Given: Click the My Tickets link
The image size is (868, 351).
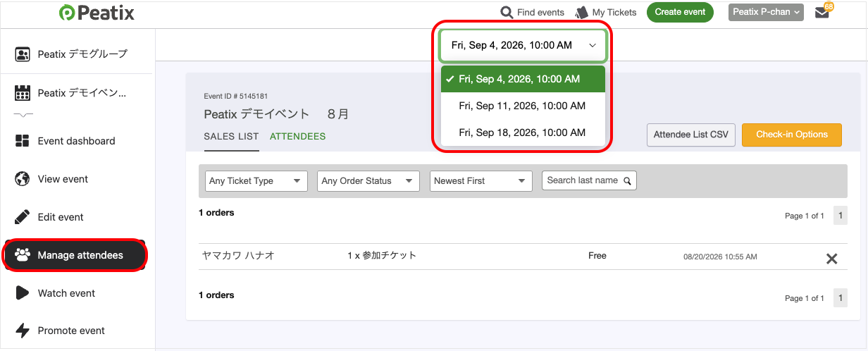Looking at the screenshot, I should click(614, 13).
